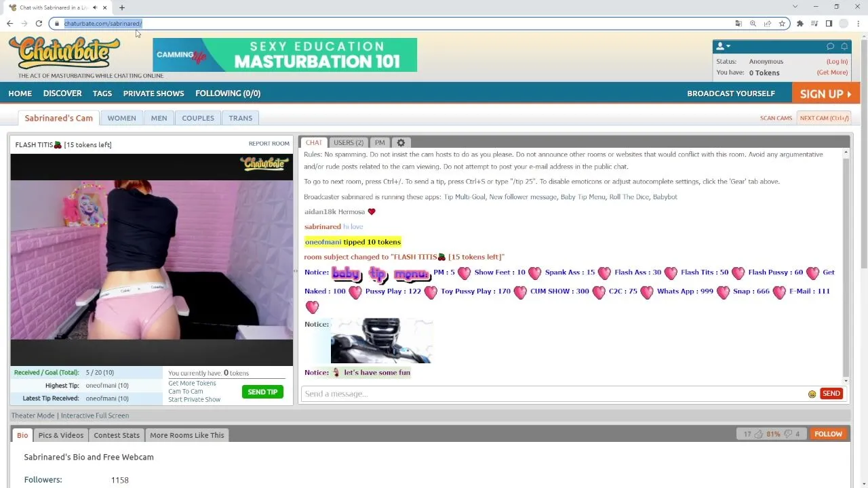Click the red SEND button in chat
The height and width of the screenshot is (488, 868).
click(831, 394)
